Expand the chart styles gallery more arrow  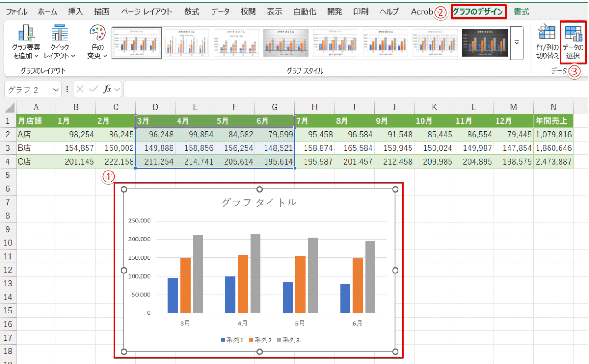pyautogui.click(x=517, y=43)
